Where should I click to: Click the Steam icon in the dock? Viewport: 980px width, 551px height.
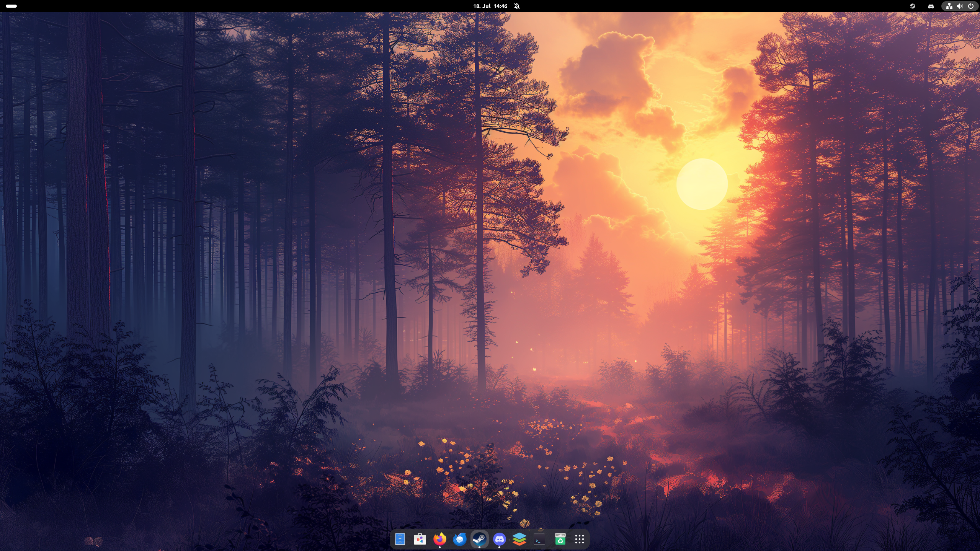click(x=479, y=539)
